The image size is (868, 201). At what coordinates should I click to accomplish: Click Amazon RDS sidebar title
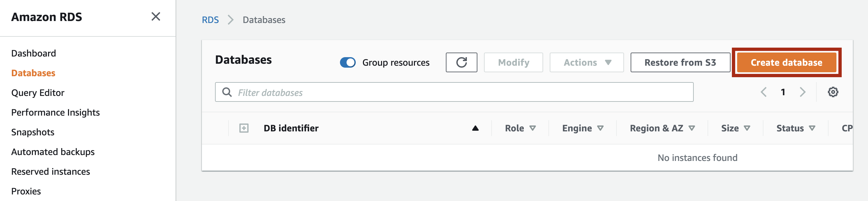click(46, 17)
